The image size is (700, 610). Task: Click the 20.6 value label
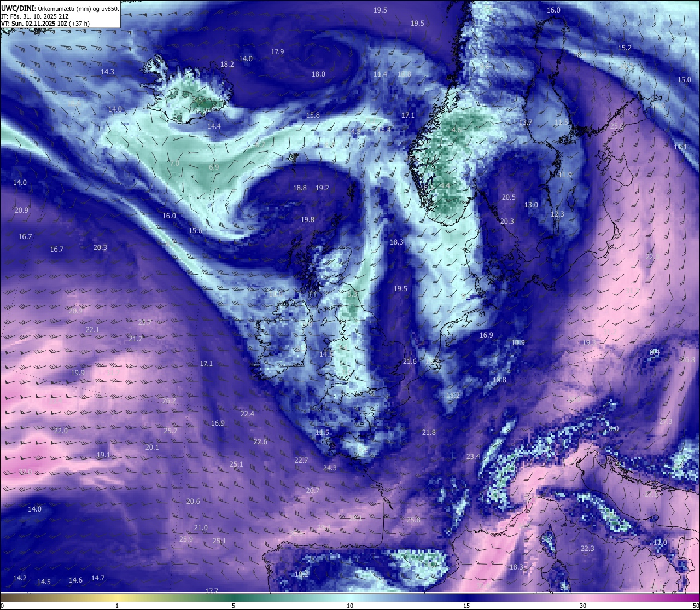click(193, 502)
